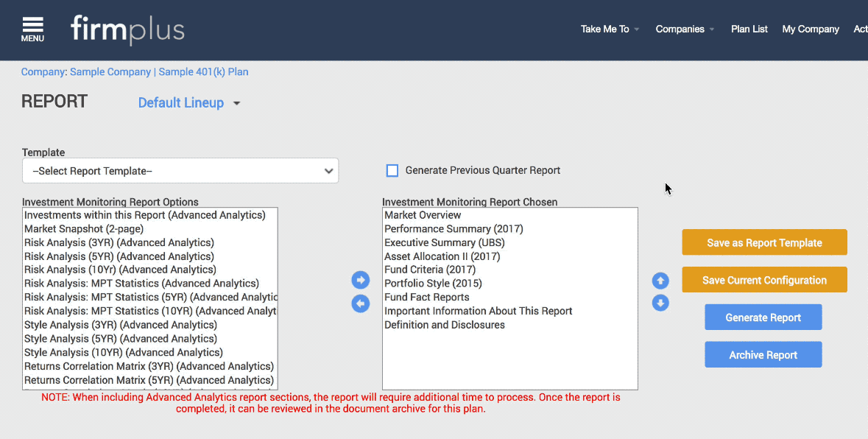Select Risk Analysis (10Yr) (Advanced Analytics)

pyautogui.click(x=150, y=270)
